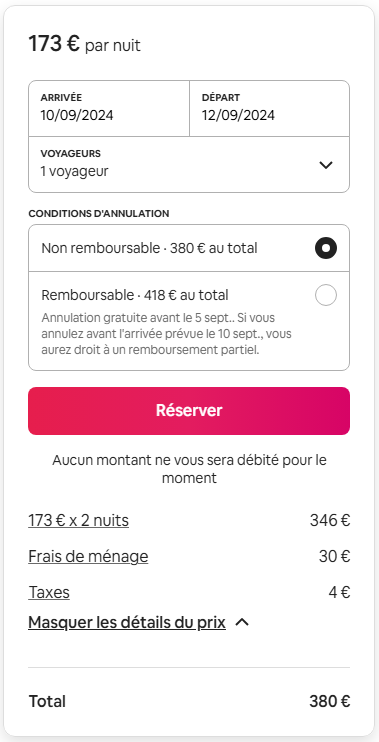Viewport: 379px width, 742px height.
Task: Select the Remboursable radio button
Action: point(326,295)
